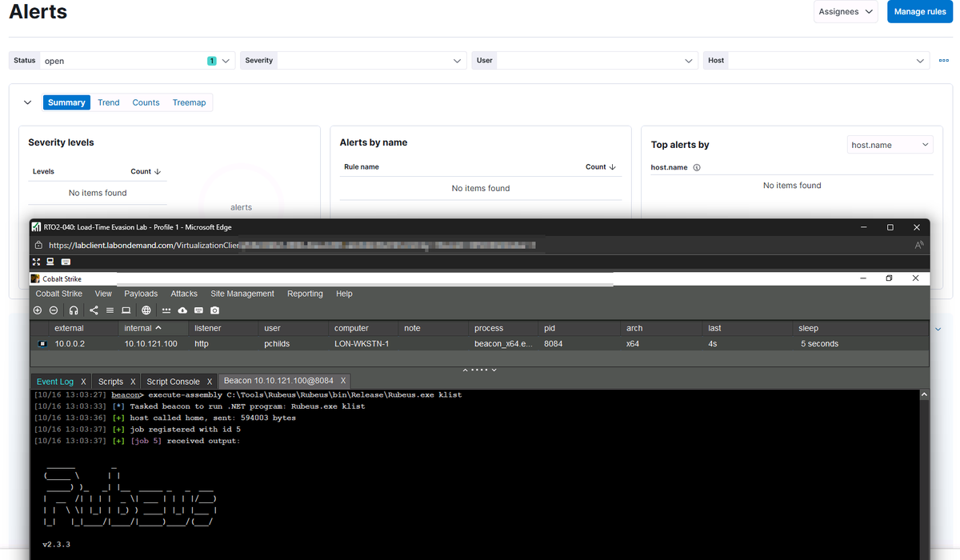Click the lock icon in Edge address bar

(38, 245)
